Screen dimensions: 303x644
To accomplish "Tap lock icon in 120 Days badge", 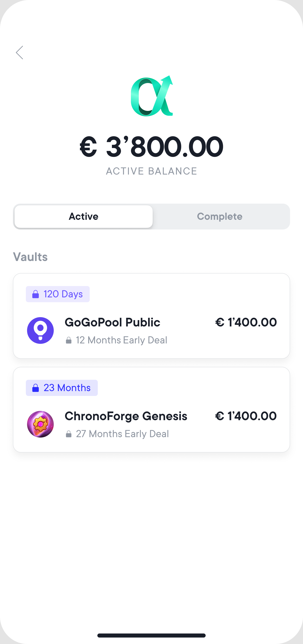I will [x=36, y=294].
